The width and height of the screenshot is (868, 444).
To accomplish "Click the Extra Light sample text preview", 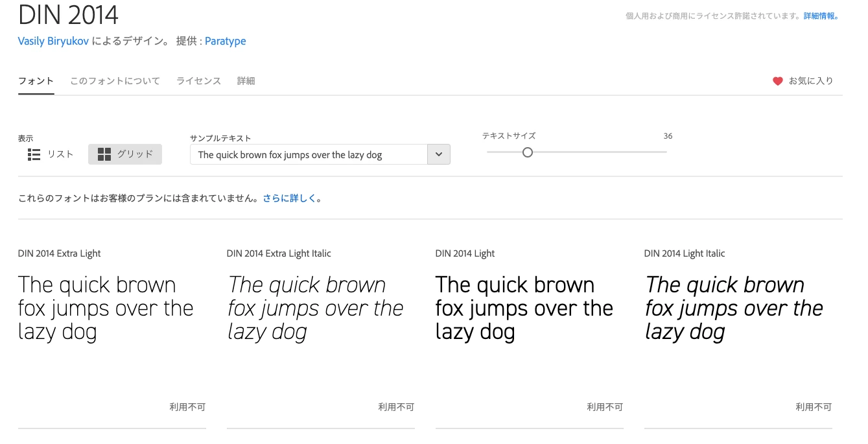I will [106, 308].
